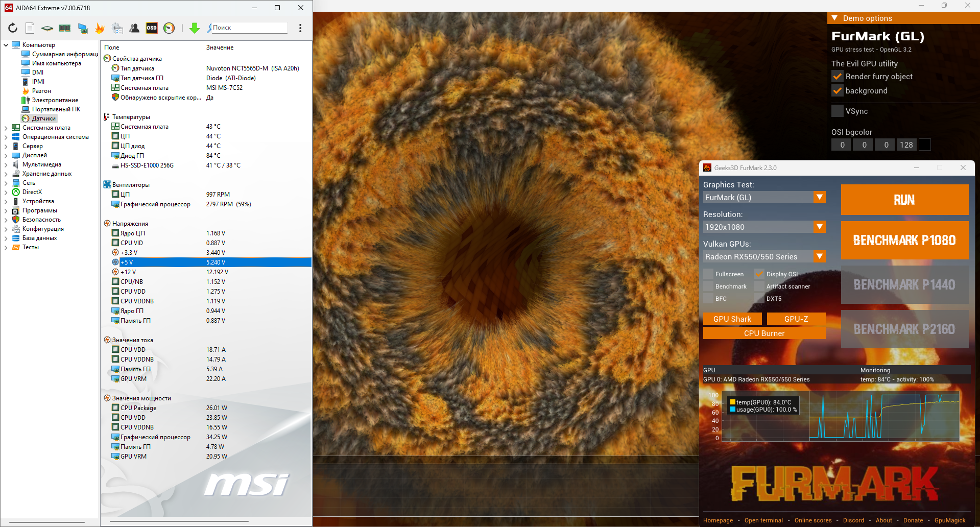Image resolution: width=980 pixels, height=527 pixels.
Task: Click the Значение column header
Action: (x=220, y=47)
